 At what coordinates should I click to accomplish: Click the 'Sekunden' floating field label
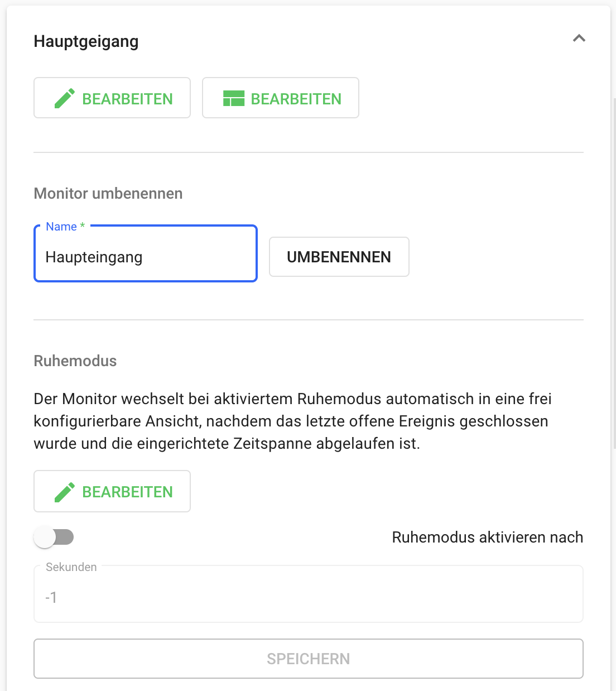click(71, 567)
